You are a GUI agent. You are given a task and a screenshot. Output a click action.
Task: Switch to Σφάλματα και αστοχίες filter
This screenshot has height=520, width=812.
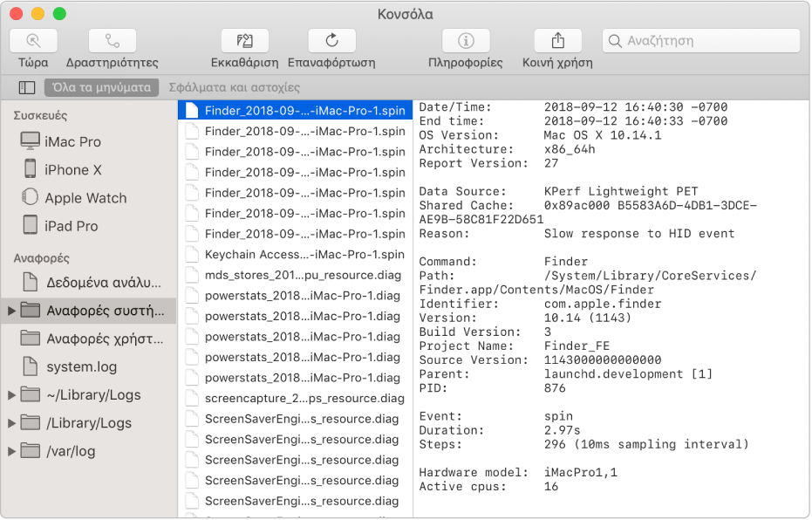pyautogui.click(x=235, y=87)
